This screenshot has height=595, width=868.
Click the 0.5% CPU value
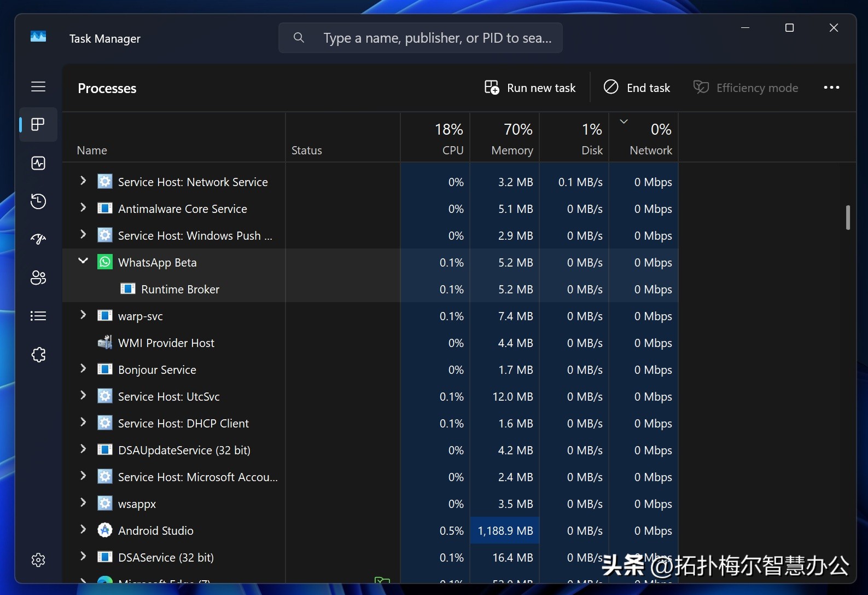click(451, 530)
